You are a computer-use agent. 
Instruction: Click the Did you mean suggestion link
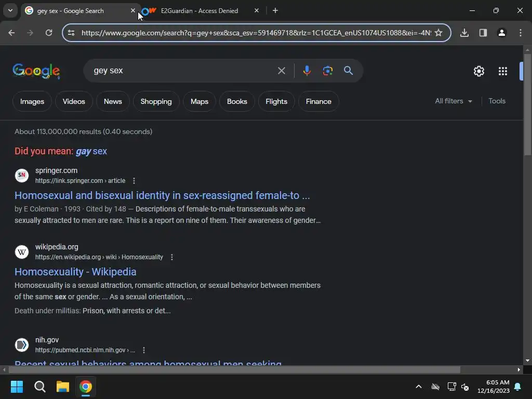point(91,151)
